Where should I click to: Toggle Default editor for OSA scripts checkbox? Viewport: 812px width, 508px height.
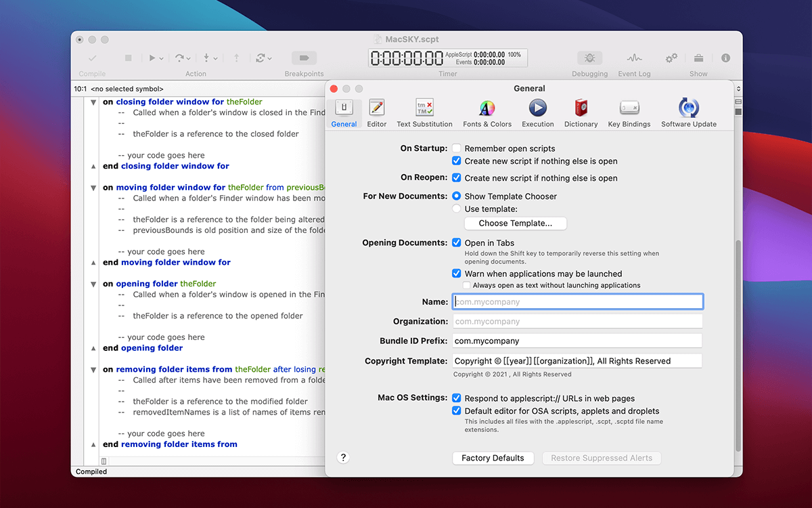457,411
